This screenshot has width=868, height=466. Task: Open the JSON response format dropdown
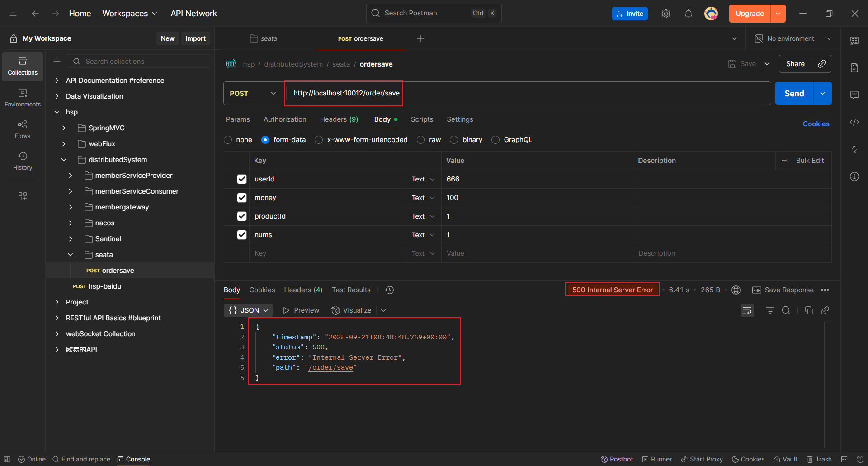248,310
